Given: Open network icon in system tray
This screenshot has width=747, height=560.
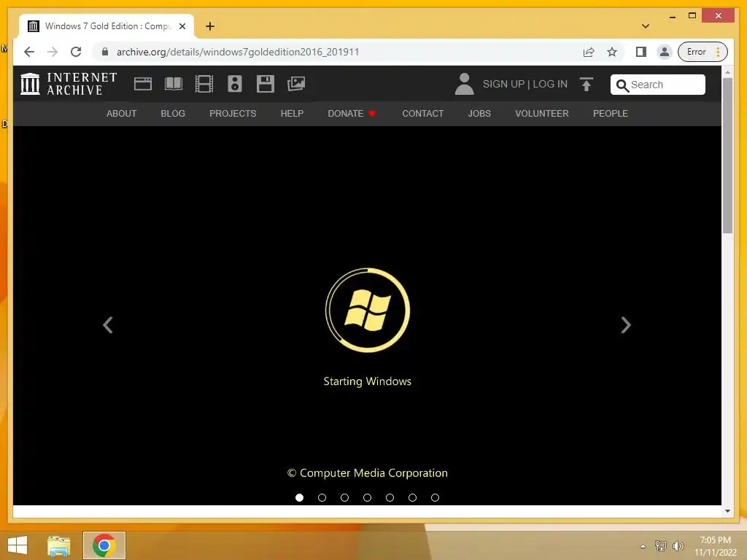Looking at the screenshot, I should click(x=661, y=545).
